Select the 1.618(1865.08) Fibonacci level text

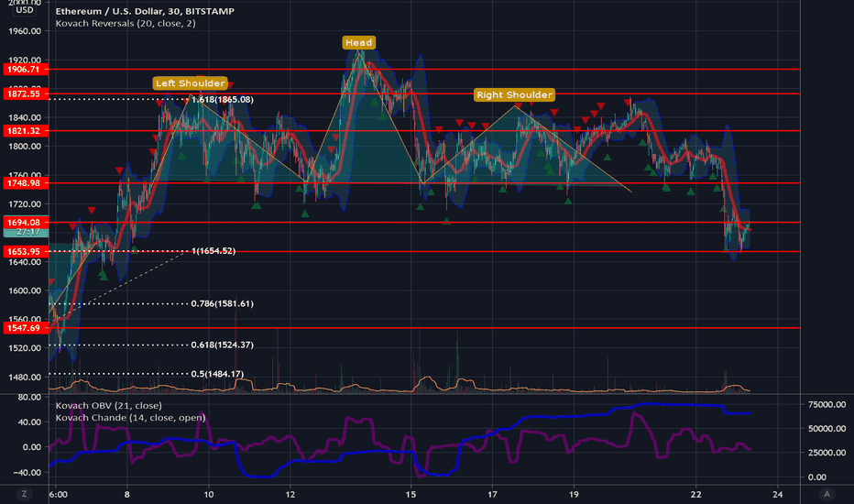coord(223,100)
